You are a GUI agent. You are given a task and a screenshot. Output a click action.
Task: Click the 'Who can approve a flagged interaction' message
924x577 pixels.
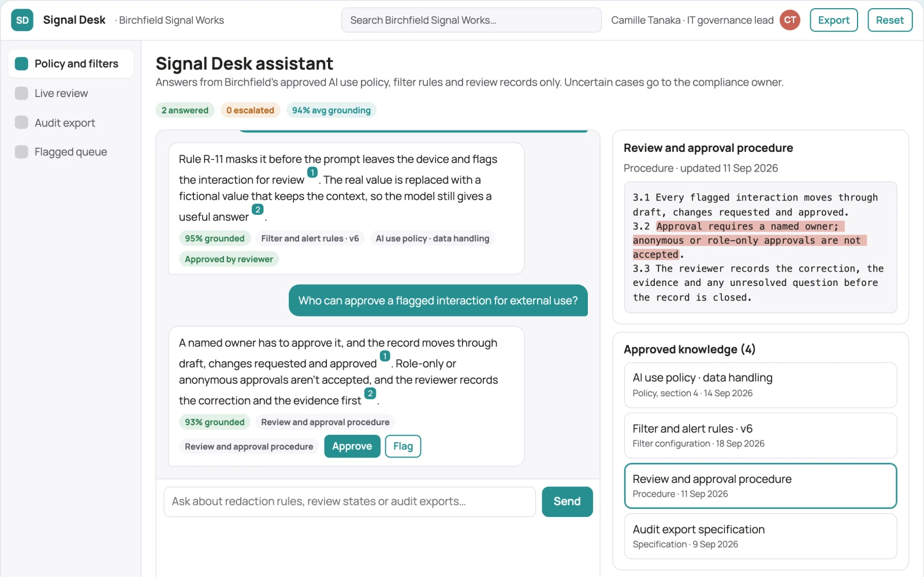(438, 300)
